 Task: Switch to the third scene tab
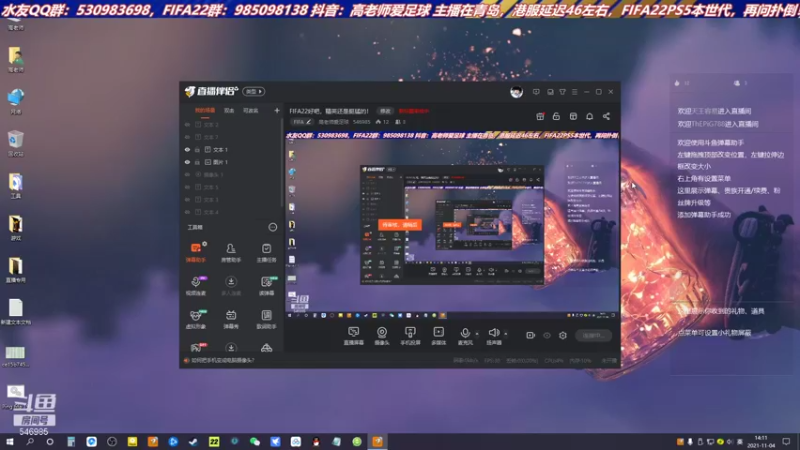pos(251,110)
